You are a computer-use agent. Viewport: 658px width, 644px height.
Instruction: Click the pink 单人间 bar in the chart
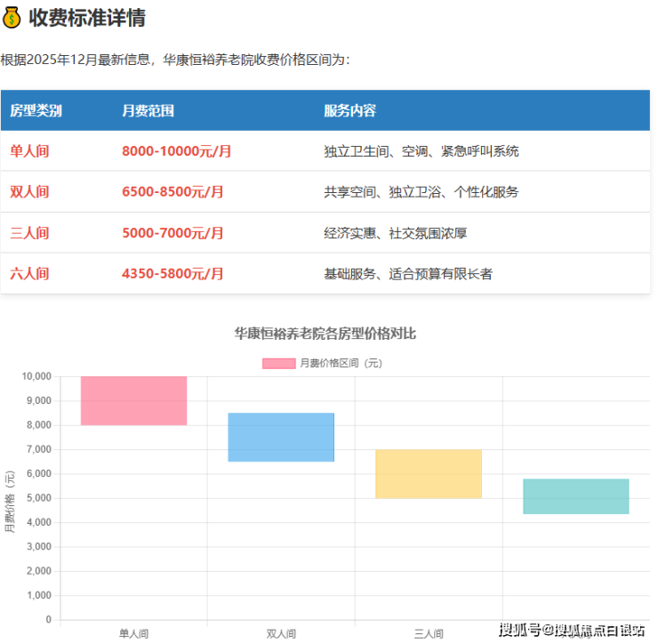point(133,400)
